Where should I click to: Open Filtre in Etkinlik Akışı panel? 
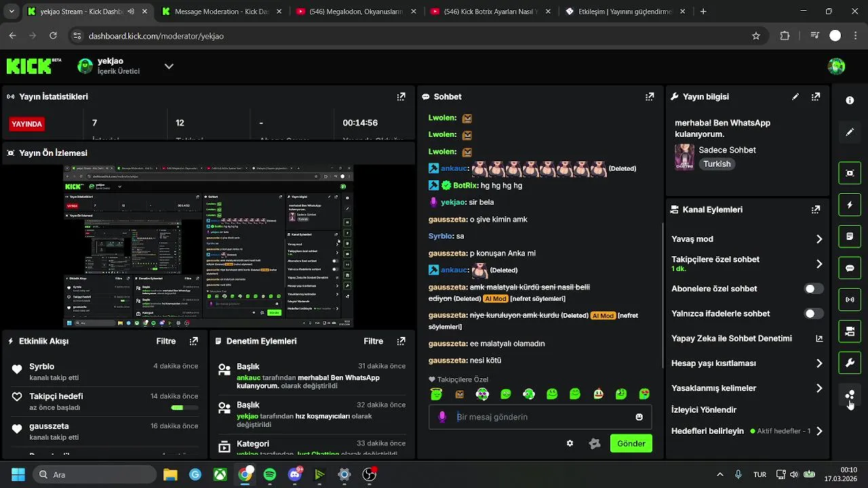pyautogui.click(x=166, y=341)
